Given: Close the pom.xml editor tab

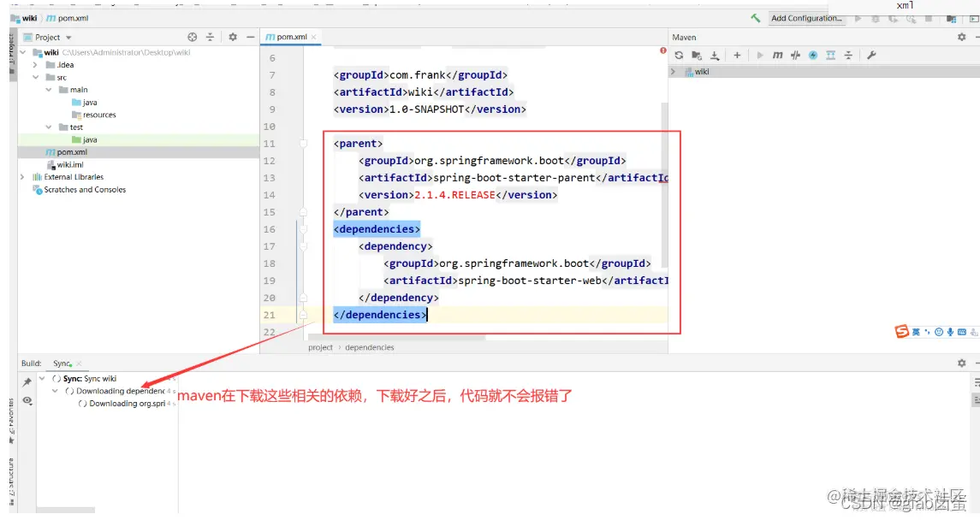Looking at the screenshot, I should pyautogui.click(x=314, y=38).
